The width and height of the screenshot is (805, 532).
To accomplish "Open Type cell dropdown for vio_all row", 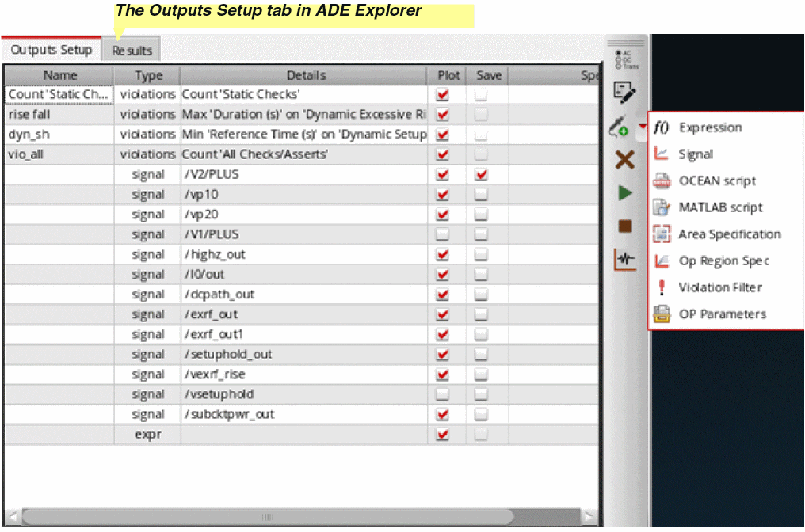I will (x=147, y=154).
